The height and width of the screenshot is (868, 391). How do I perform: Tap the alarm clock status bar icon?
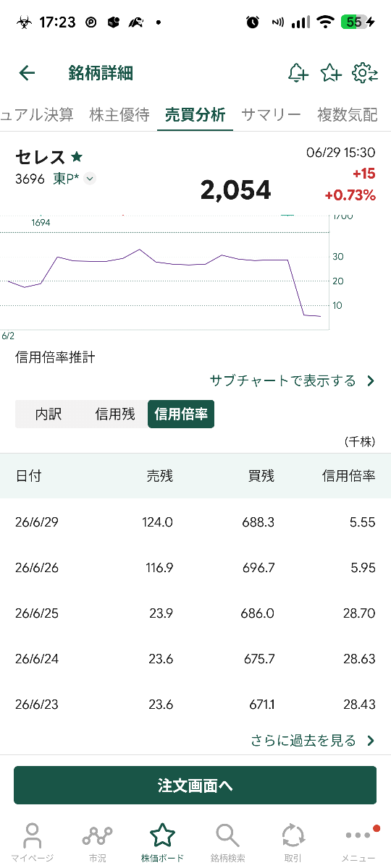click(x=253, y=22)
